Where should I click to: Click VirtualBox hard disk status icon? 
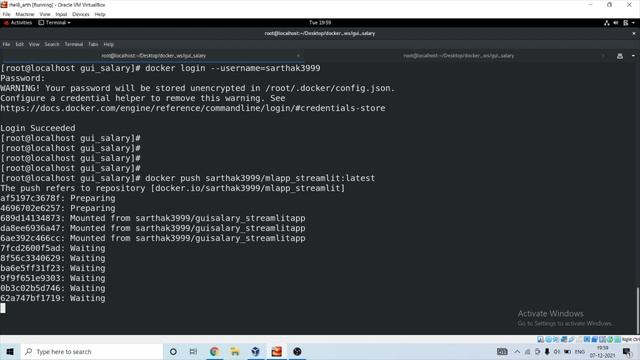pos(540,340)
